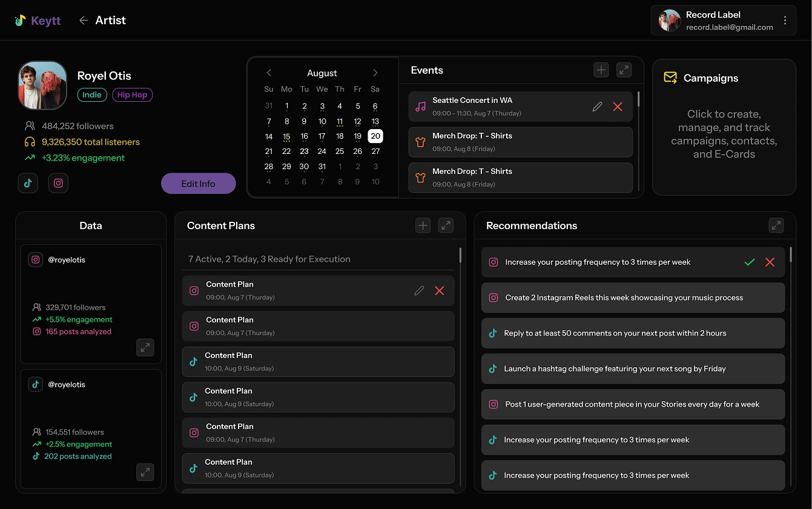
Task: Reject the first posting frequency recommendation
Action: pos(770,262)
